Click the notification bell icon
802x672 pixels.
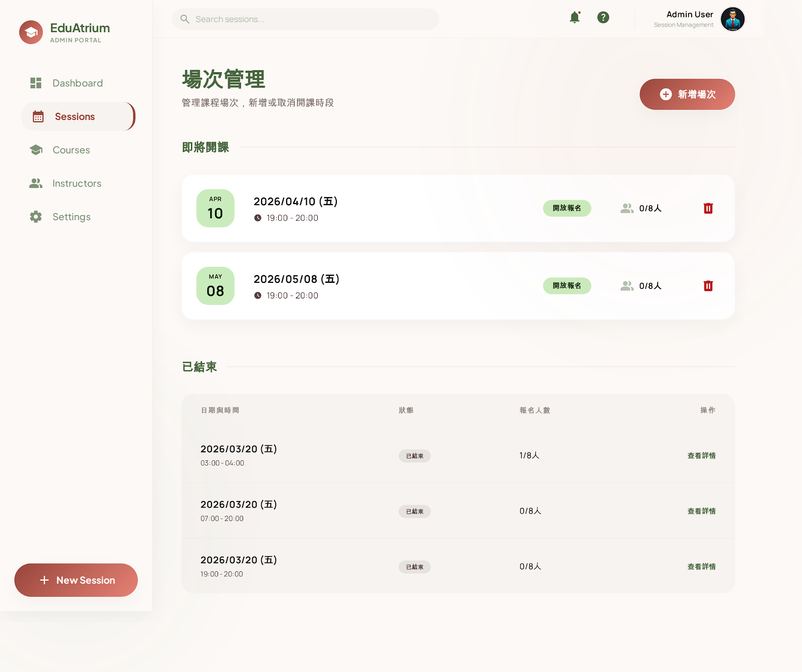click(x=574, y=18)
